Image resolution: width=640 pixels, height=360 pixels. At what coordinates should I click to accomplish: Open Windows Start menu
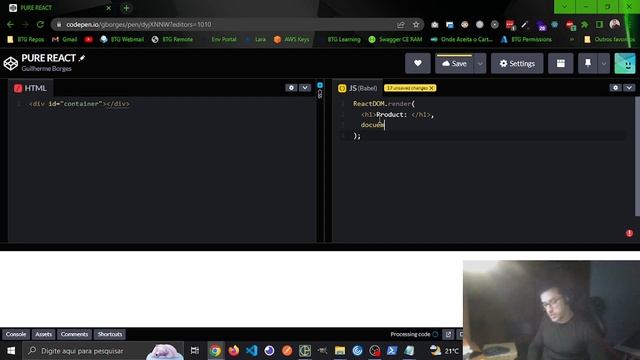coord(11,351)
